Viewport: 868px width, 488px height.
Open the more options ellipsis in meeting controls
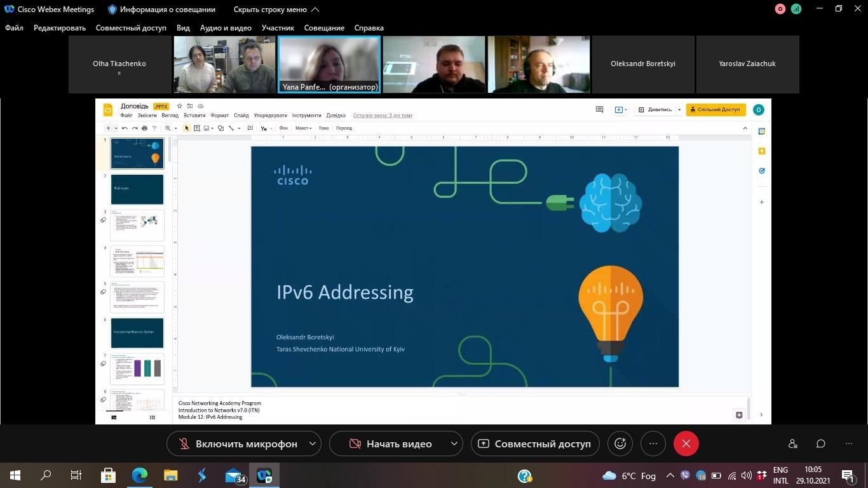point(653,444)
